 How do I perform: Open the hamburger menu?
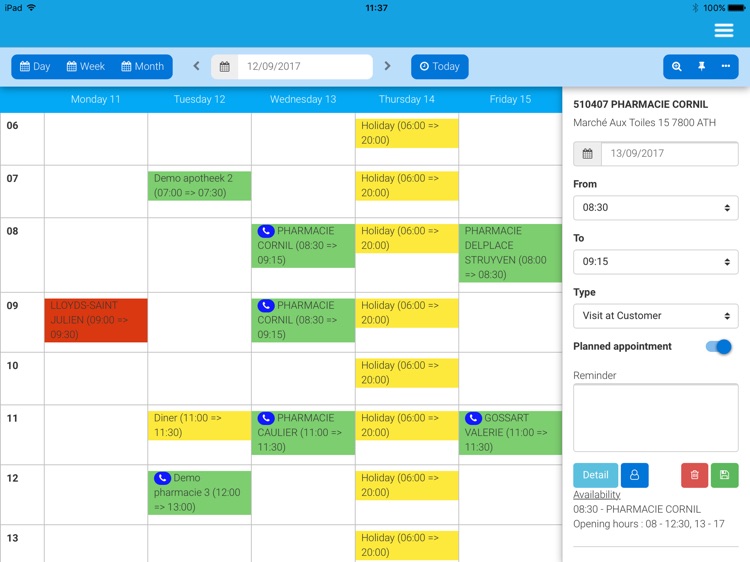[x=724, y=30]
